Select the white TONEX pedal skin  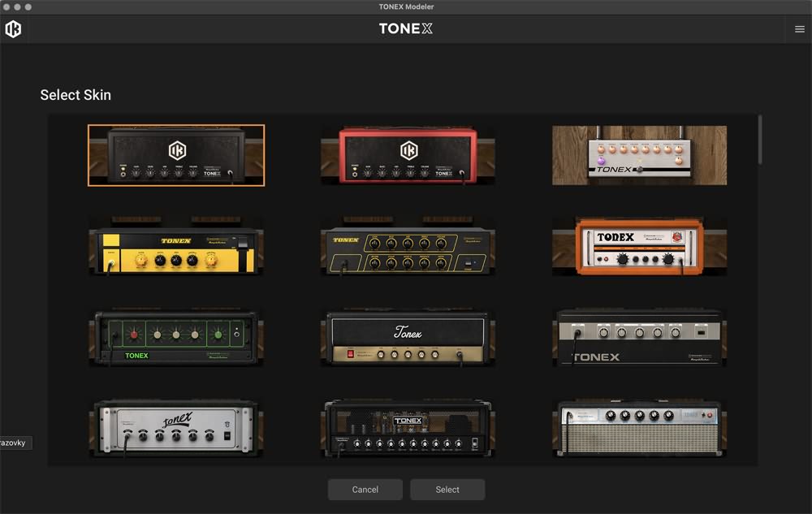pos(639,155)
